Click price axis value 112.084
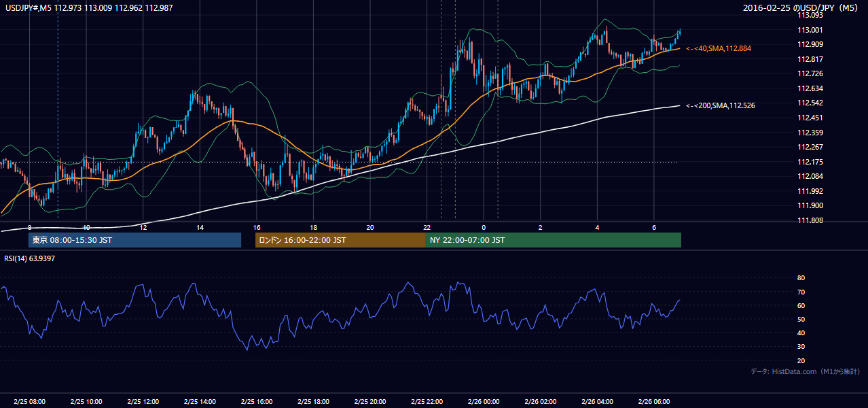Viewport: 868px width, 408px height. (x=811, y=176)
